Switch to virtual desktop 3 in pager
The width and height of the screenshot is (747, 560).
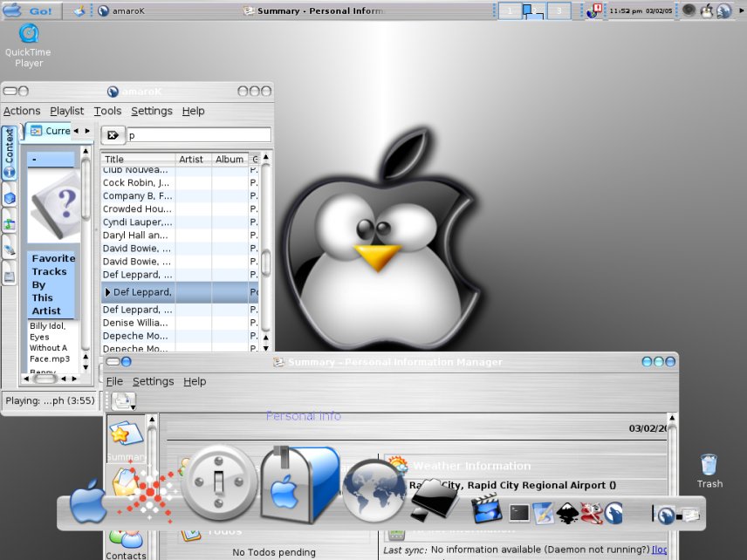(x=559, y=10)
